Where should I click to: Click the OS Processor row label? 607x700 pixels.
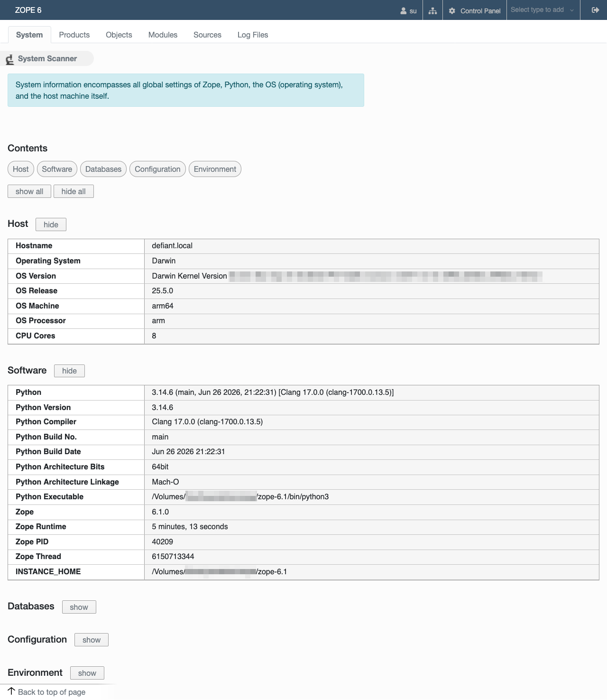click(x=41, y=321)
